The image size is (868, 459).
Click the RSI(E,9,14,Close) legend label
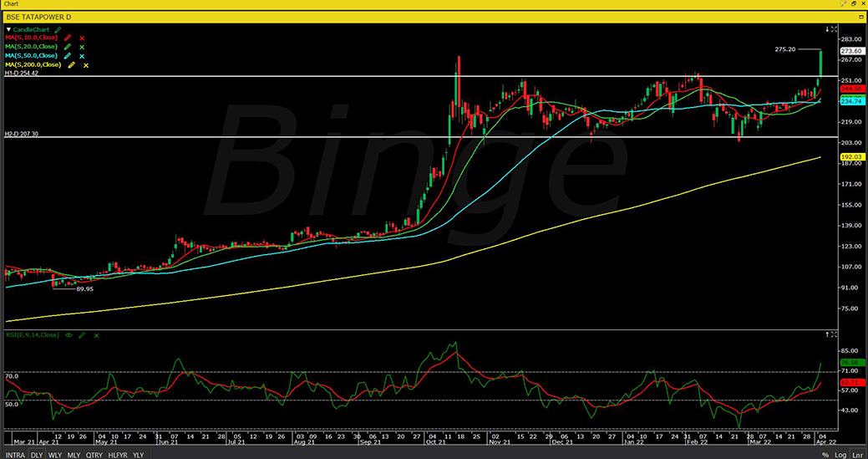pos(33,335)
